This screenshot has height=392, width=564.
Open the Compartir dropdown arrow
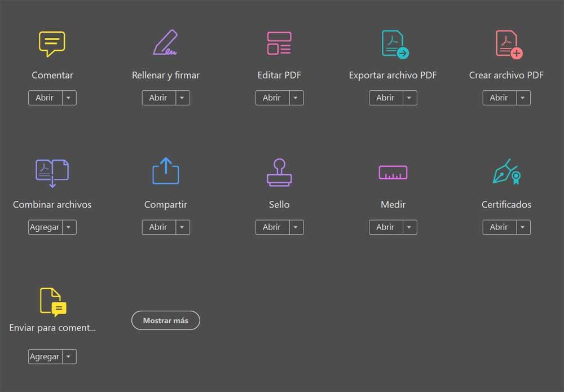[183, 227]
